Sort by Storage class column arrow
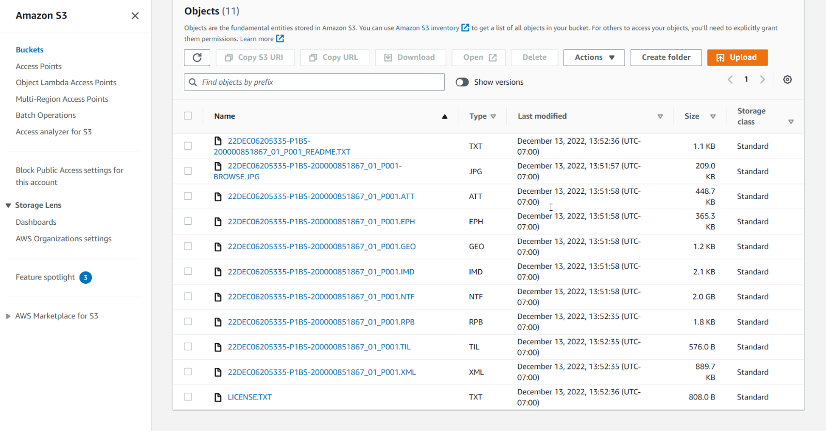826x432 pixels. (791, 122)
